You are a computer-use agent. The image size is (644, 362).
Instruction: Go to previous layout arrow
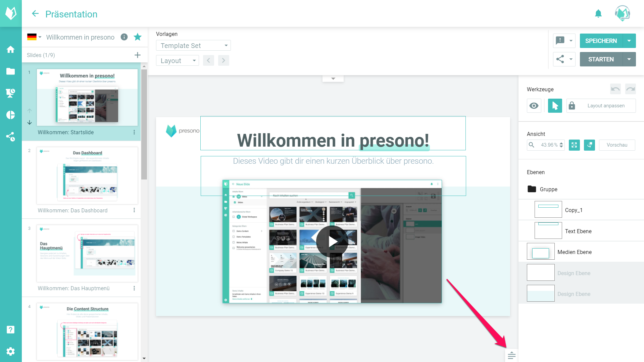(x=208, y=60)
